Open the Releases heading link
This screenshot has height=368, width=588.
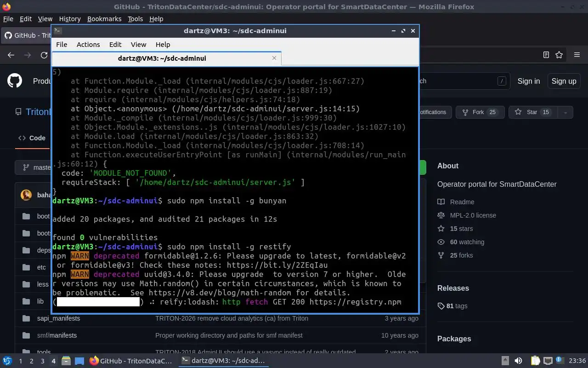click(453, 288)
